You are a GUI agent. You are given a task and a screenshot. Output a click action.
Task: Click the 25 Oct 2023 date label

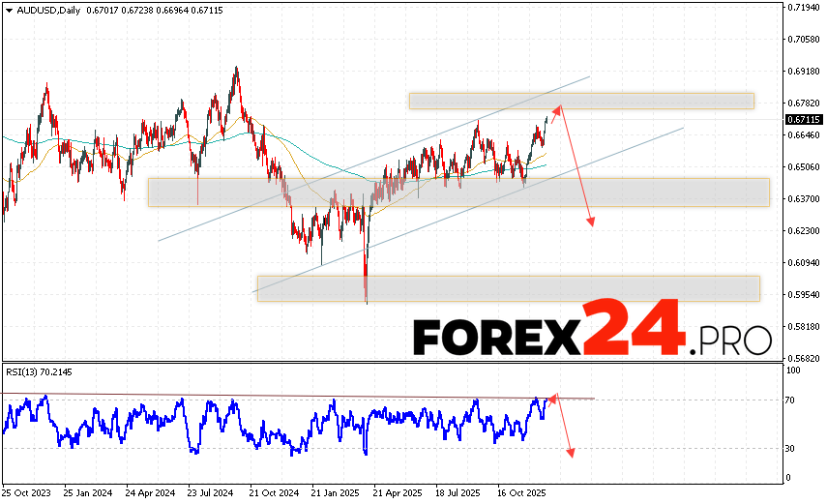26,491
